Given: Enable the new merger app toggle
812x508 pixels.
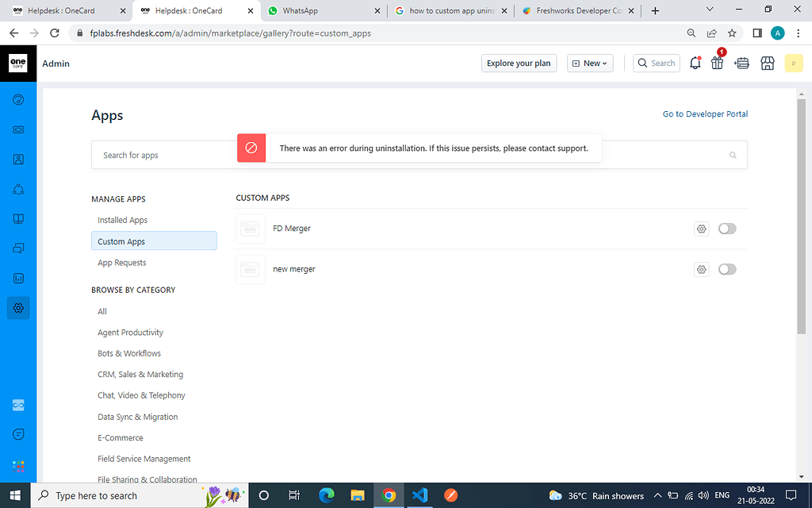Looking at the screenshot, I should 727,268.
